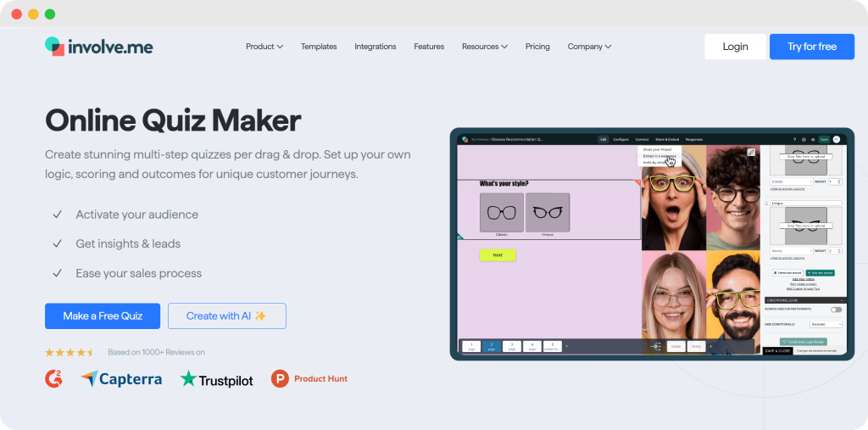Open the Conditional Logic Builder

804,342
